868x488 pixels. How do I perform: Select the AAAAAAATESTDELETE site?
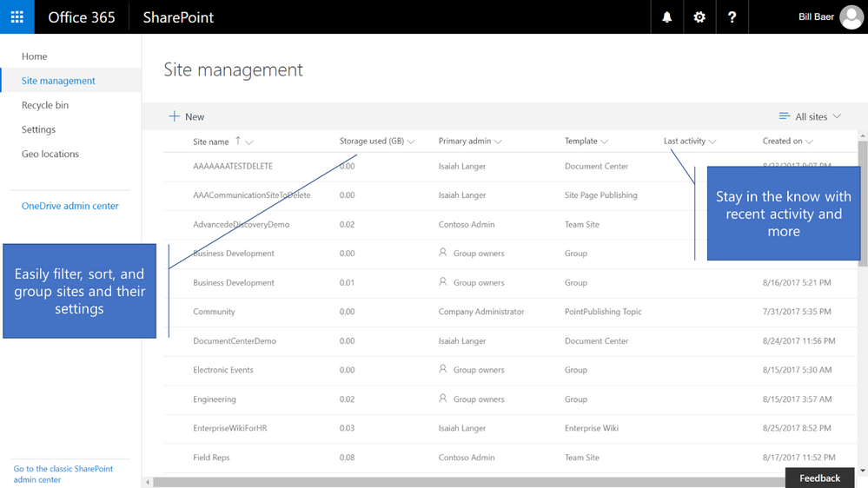tap(233, 166)
